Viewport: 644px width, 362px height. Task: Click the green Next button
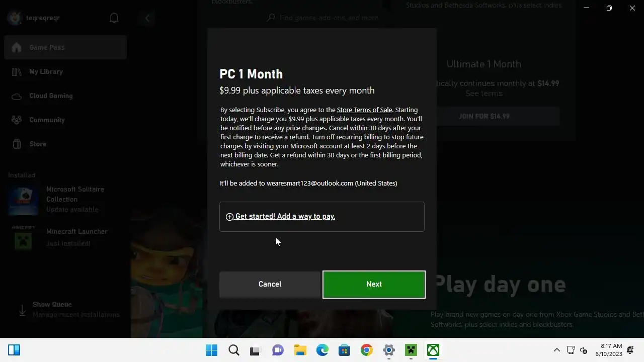pos(374,284)
